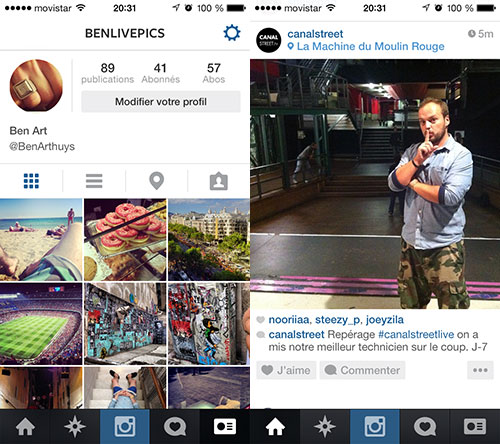Open settings gear on BENLIVEPICS profile
The width and height of the screenshot is (500, 444).
click(x=232, y=33)
